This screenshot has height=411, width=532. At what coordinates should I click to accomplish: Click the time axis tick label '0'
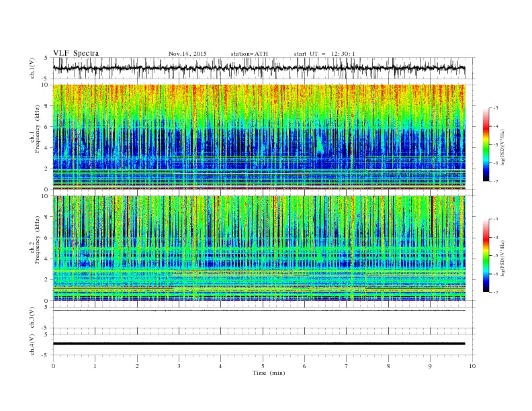[53, 366]
